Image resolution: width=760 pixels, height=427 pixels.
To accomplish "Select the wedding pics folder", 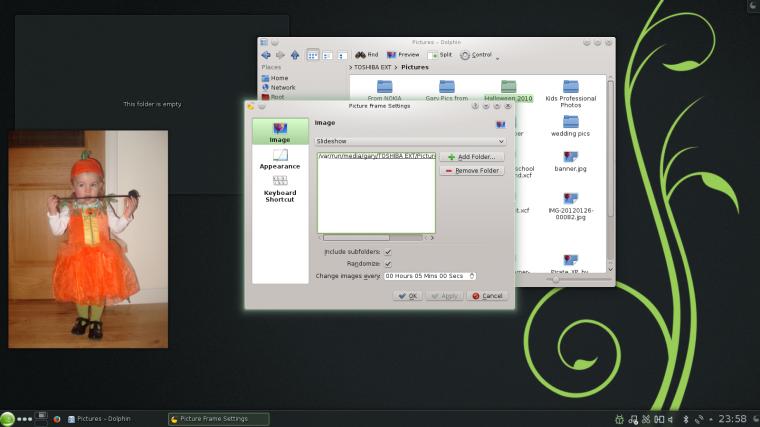I will tap(570, 126).
